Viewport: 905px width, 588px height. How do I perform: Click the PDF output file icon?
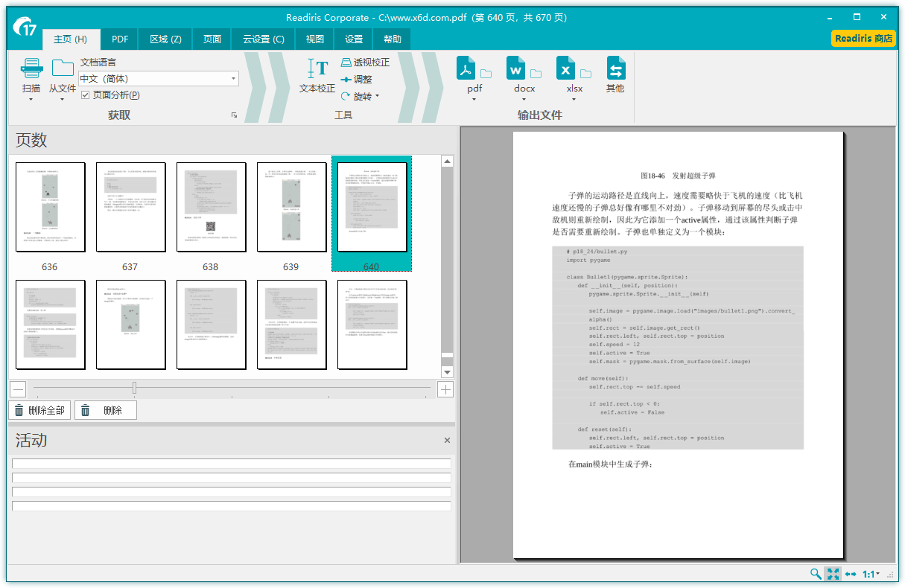pos(466,69)
